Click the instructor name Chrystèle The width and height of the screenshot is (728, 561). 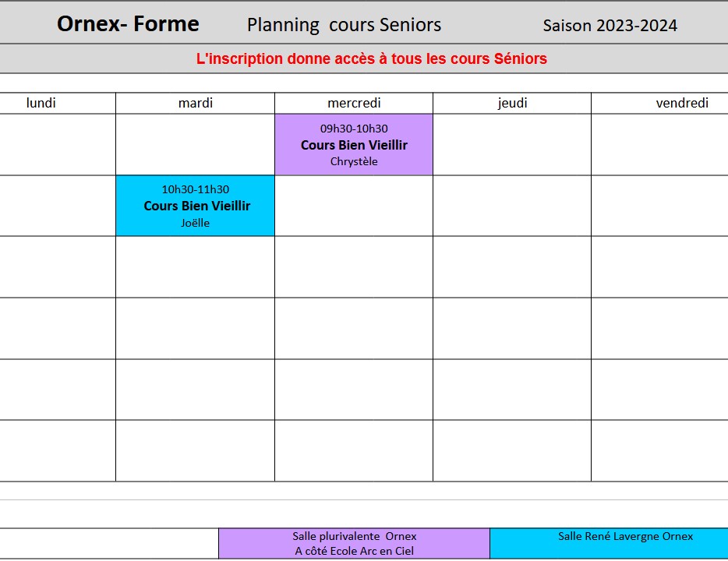click(354, 161)
